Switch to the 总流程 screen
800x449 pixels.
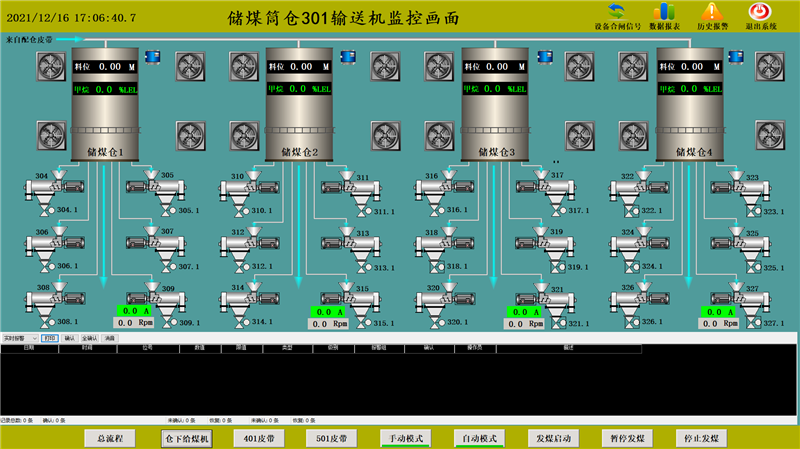(110, 438)
